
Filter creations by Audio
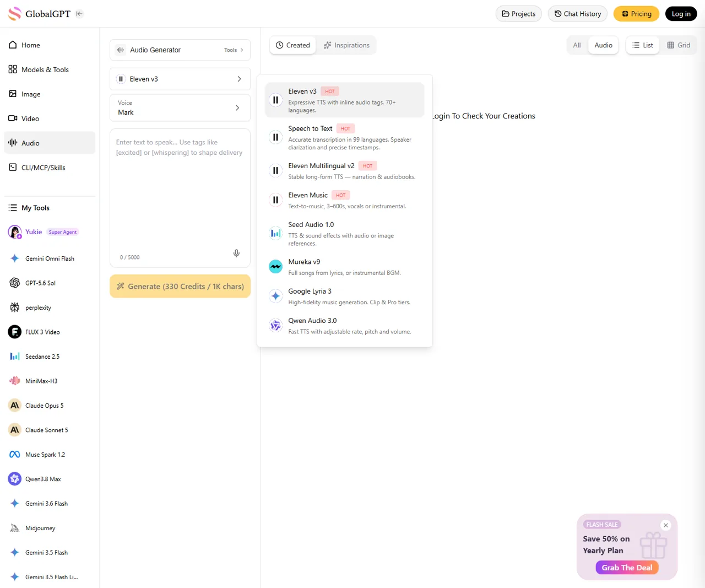(x=604, y=45)
